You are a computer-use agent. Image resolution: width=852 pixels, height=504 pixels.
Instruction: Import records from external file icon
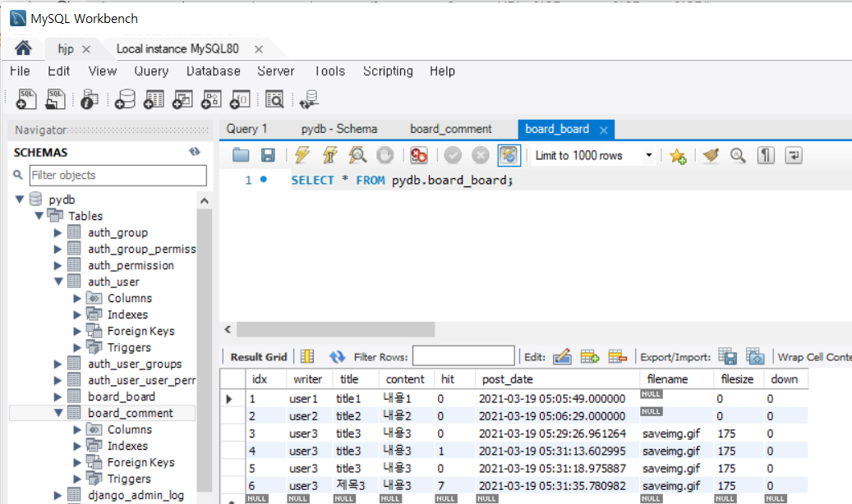click(x=755, y=356)
